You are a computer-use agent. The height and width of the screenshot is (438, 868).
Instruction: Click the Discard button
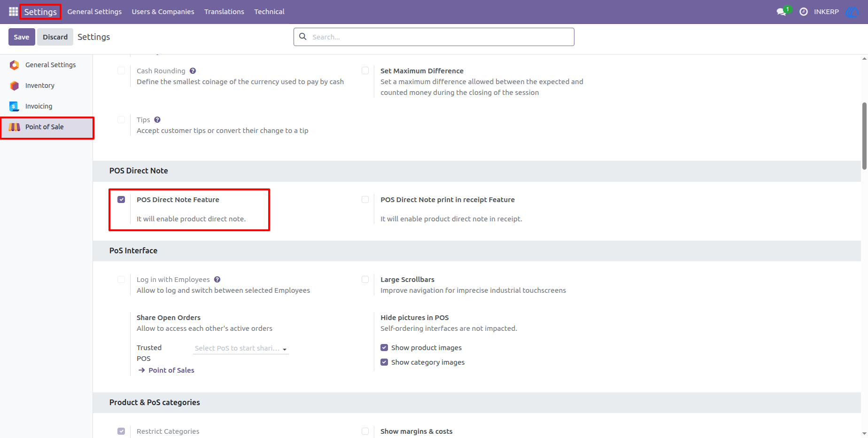point(55,37)
